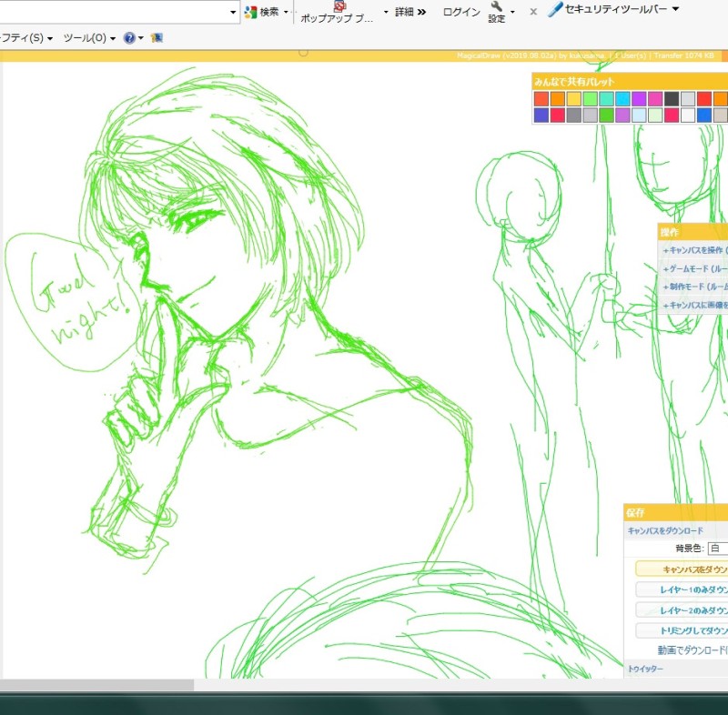728x715 pixels.
Task: Close the toolbar with the gray X
Action: 533,12
